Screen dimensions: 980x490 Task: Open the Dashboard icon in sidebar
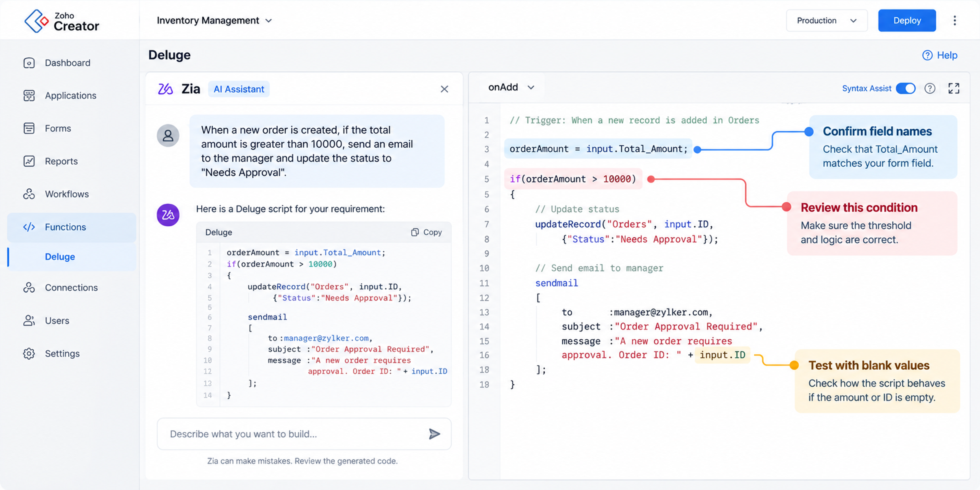coord(29,63)
